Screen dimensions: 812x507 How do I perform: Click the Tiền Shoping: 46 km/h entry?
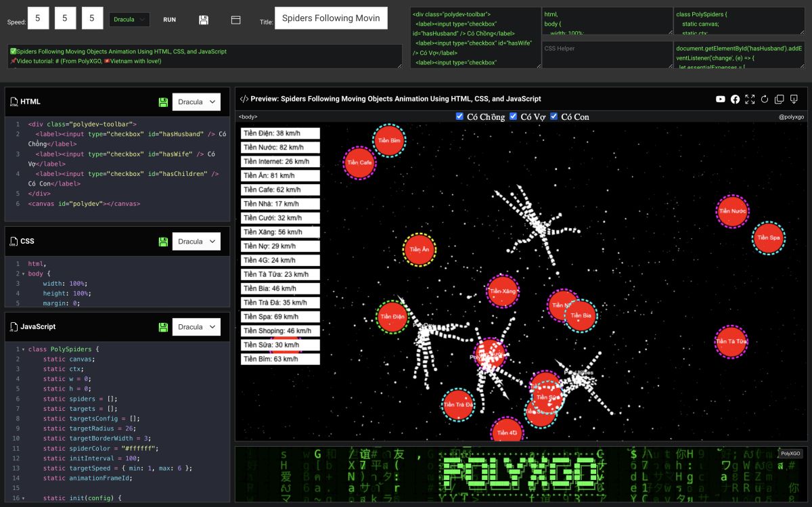[280, 330]
